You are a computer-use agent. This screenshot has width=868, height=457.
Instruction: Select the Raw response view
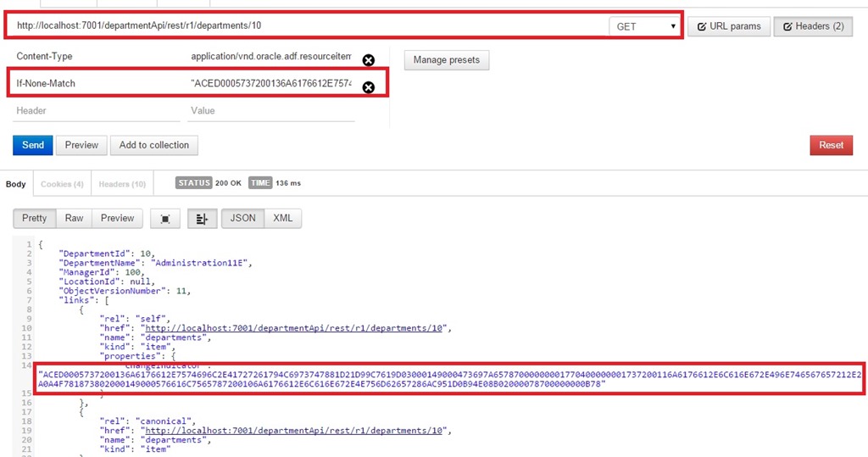(74, 218)
